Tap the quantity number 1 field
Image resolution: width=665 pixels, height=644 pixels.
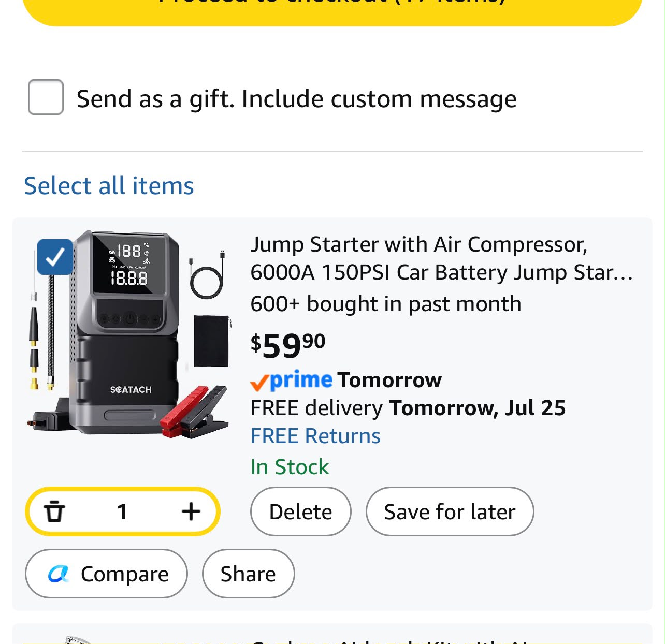pos(122,511)
